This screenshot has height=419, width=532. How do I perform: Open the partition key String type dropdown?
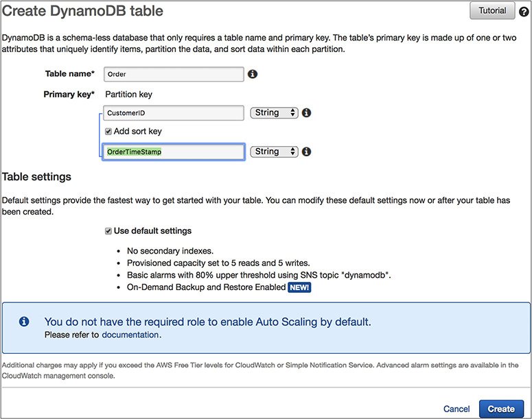(x=274, y=112)
